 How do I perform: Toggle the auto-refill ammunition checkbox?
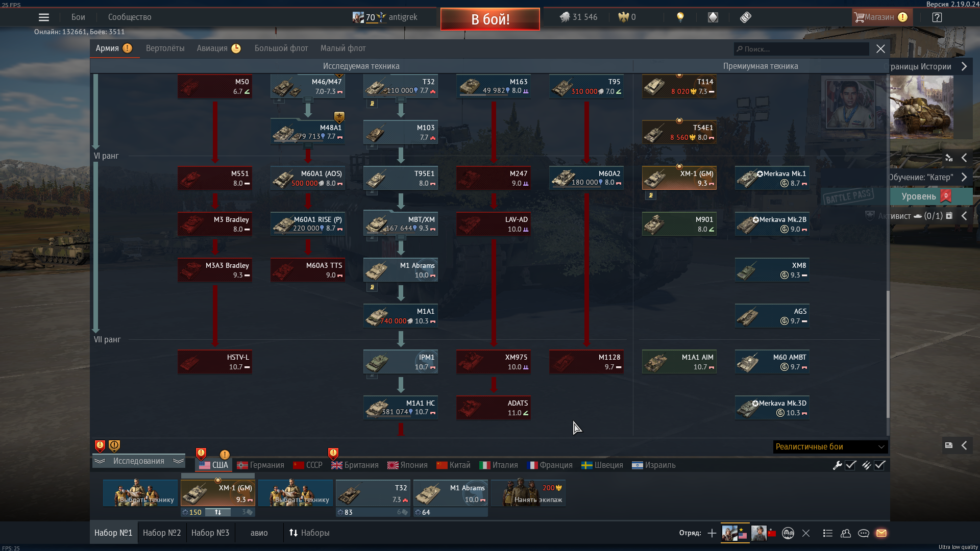pyautogui.click(x=880, y=465)
